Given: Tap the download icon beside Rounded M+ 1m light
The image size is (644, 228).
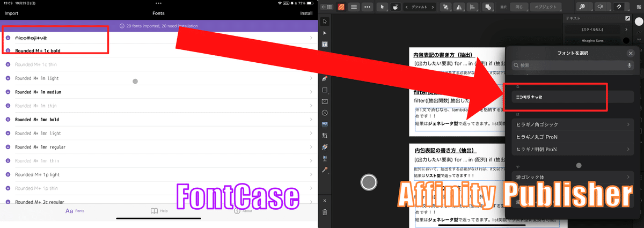Looking at the screenshot, I should [8, 78].
